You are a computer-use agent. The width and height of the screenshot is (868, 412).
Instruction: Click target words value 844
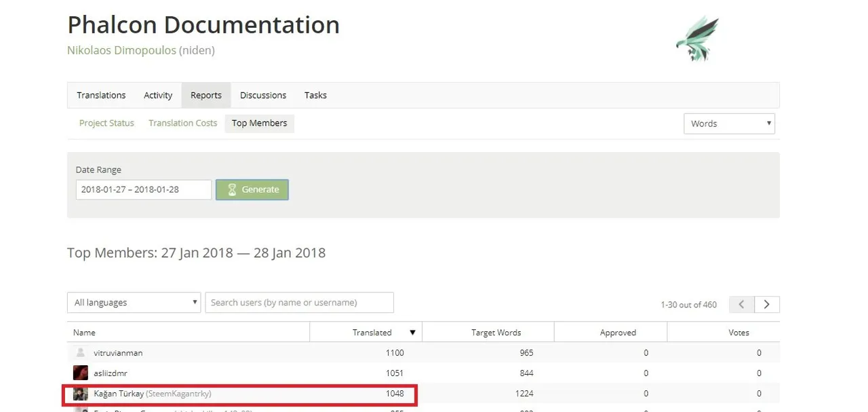[527, 373]
